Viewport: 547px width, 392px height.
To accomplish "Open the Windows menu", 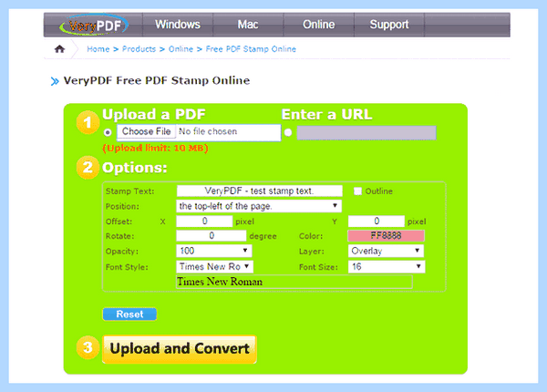I will [x=178, y=25].
